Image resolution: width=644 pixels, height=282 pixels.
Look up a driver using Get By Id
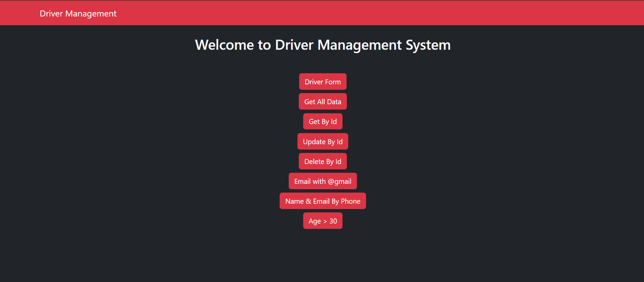pos(322,121)
